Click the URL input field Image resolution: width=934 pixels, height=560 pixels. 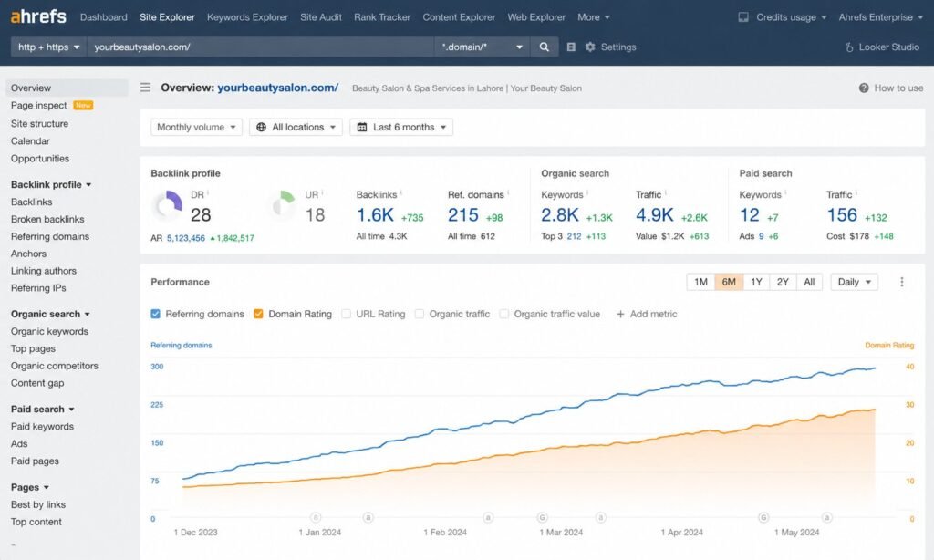pos(260,47)
